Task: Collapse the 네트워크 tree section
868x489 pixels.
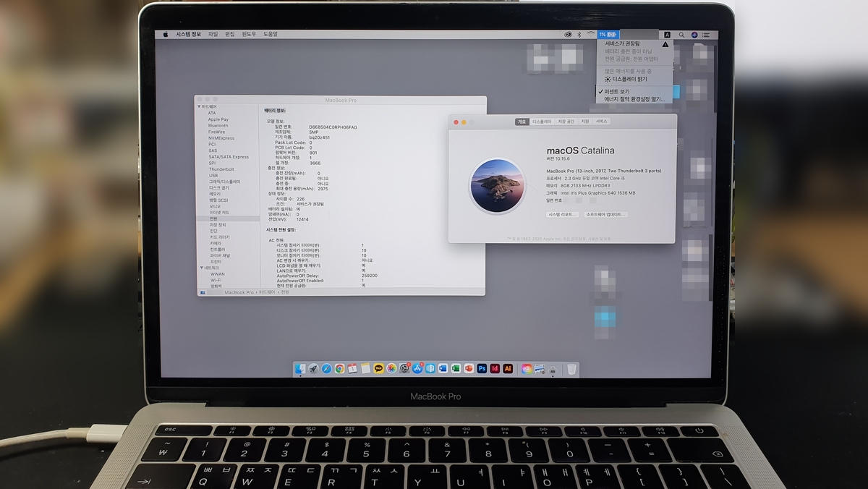Action: click(200, 268)
